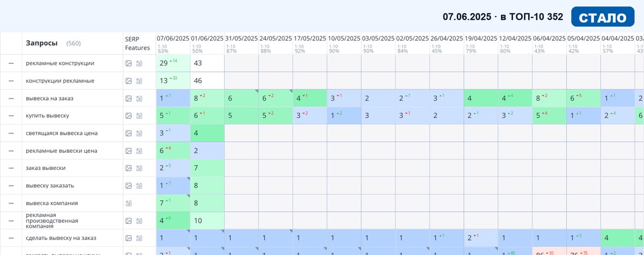Click the sparkle-page SERP icon for 'заказ вывески'
Viewport: 644px width, 255px height.
coord(139,168)
